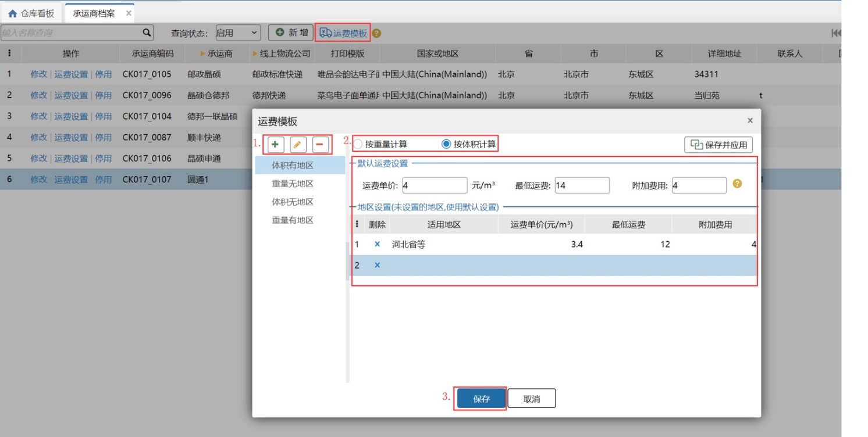Click 保存并应用 button

point(718,145)
